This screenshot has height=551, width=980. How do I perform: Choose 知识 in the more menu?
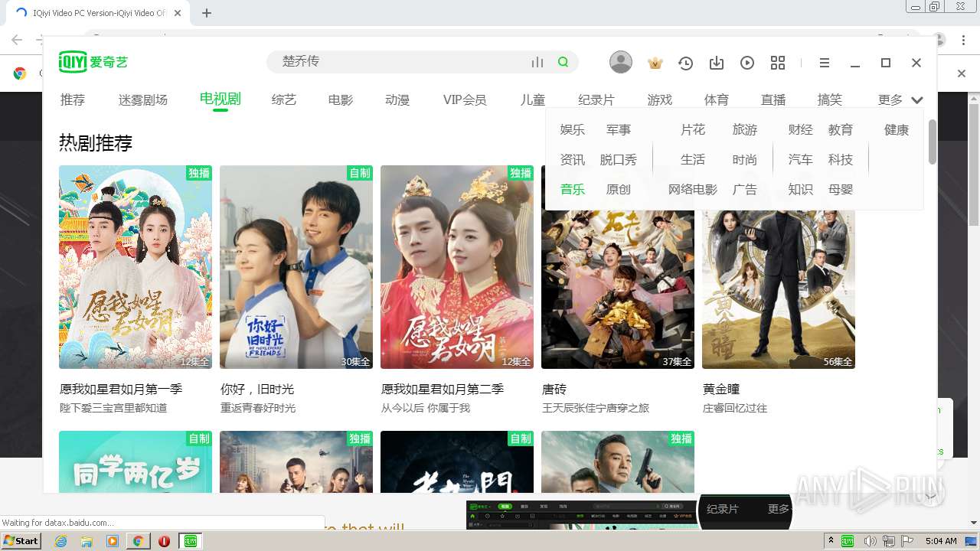point(801,190)
